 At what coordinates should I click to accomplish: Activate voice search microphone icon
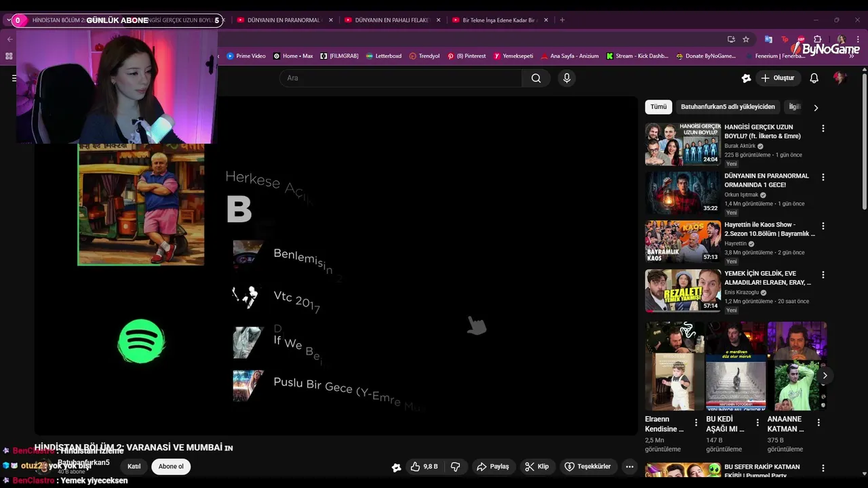tap(567, 78)
